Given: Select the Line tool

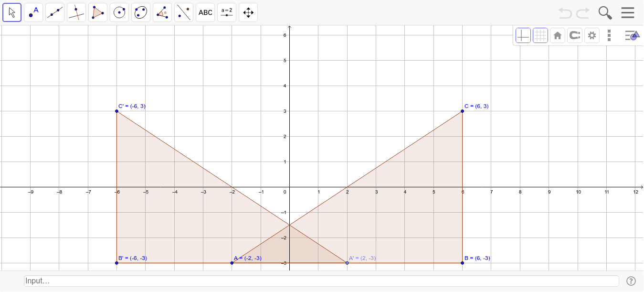Looking at the screenshot, I should click(x=55, y=12).
